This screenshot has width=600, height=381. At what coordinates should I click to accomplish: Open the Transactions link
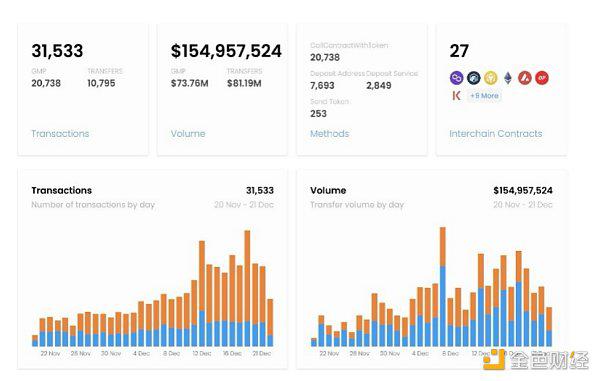(60, 134)
